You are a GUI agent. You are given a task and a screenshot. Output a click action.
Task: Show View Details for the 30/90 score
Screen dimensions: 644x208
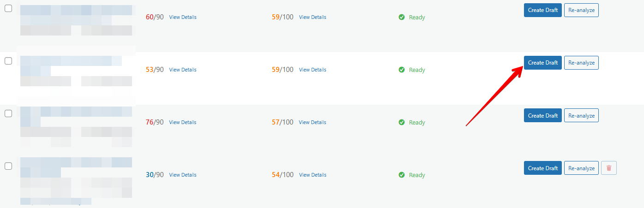(182, 175)
